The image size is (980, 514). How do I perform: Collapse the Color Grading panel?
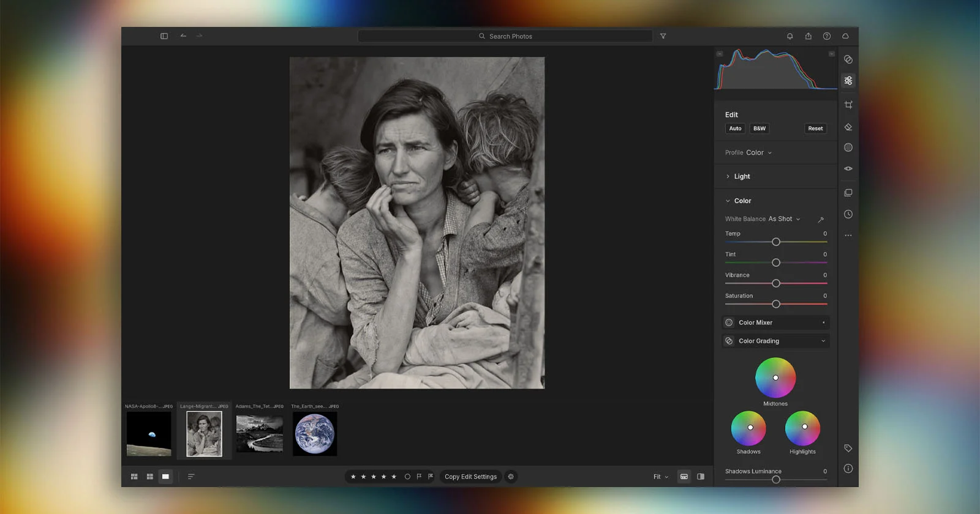tap(775, 341)
